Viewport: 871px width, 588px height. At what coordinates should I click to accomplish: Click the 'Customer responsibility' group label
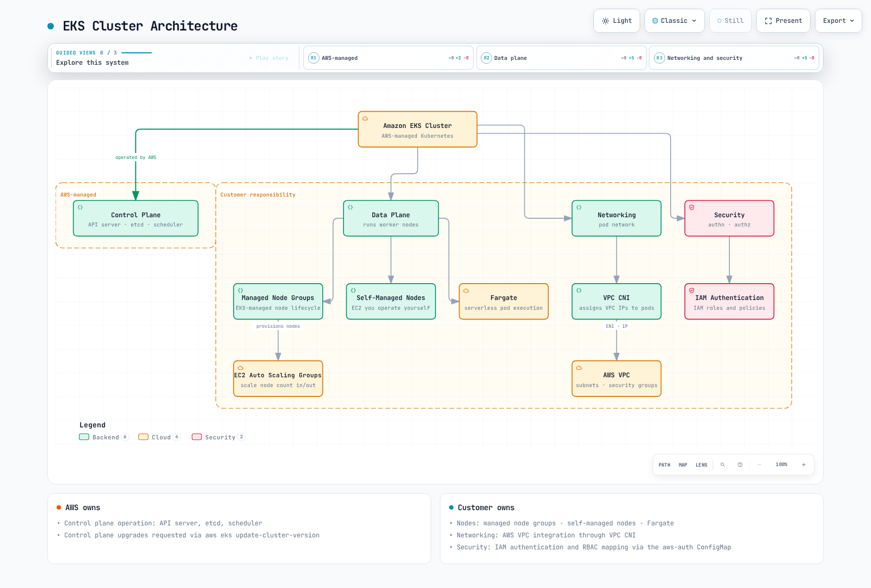tap(258, 195)
